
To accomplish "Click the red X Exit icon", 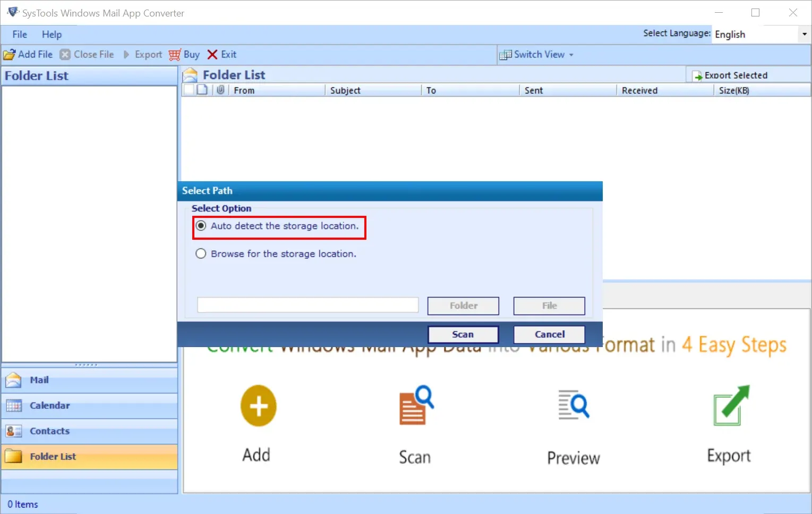I will 212,54.
